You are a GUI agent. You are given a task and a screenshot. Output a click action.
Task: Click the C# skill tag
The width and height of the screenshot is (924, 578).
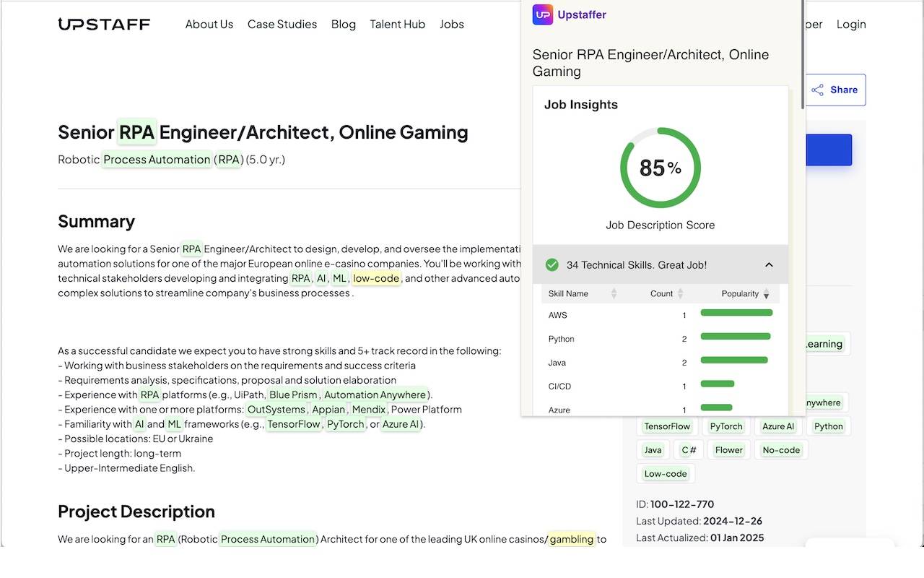coord(689,450)
